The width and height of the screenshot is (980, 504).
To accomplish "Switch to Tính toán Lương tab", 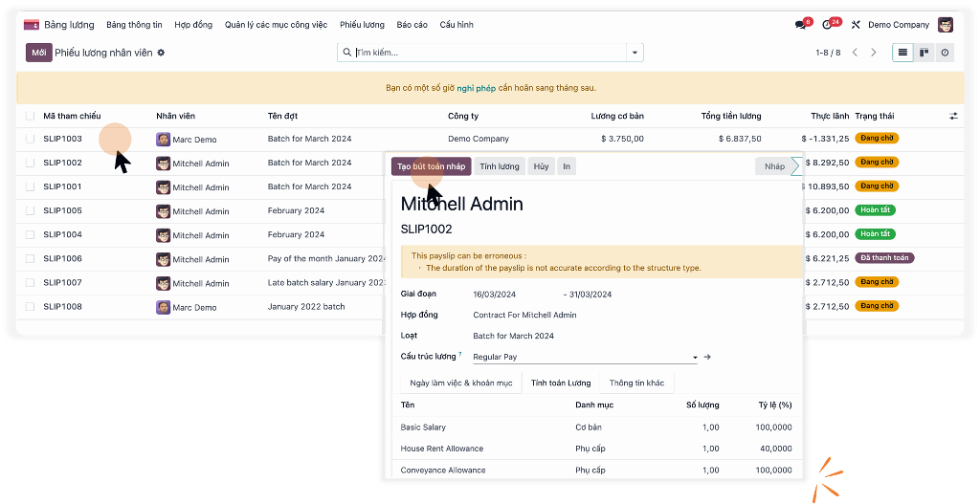I will click(561, 383).
